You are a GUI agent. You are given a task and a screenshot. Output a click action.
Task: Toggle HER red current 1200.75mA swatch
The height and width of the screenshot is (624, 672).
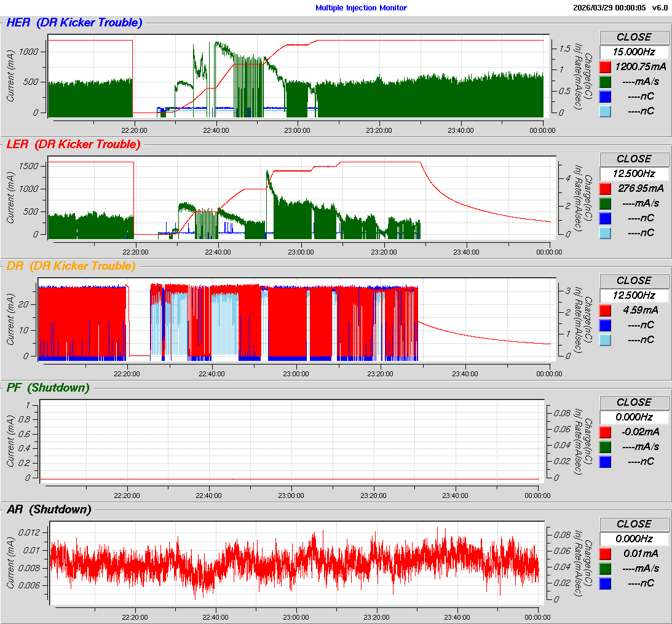pos(605,67)
